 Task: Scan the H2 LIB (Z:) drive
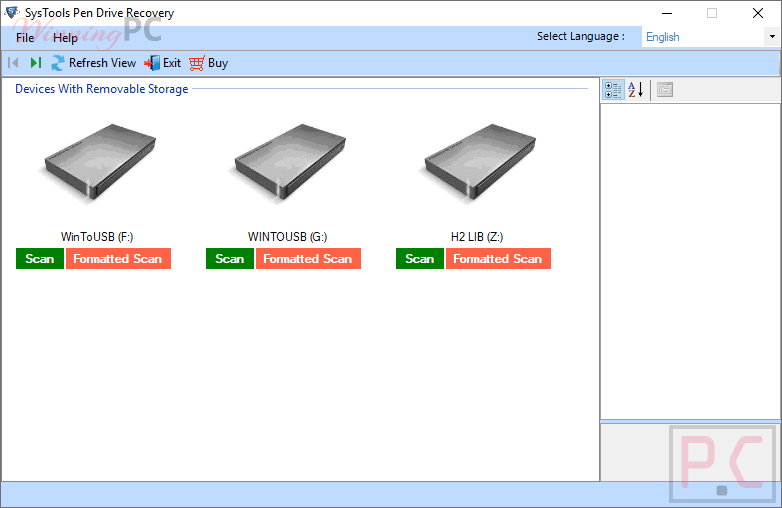[x=420, y=259]
